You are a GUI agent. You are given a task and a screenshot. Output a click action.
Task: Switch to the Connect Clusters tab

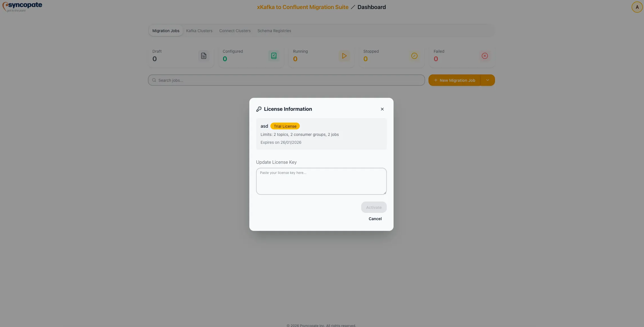point(235,30)
